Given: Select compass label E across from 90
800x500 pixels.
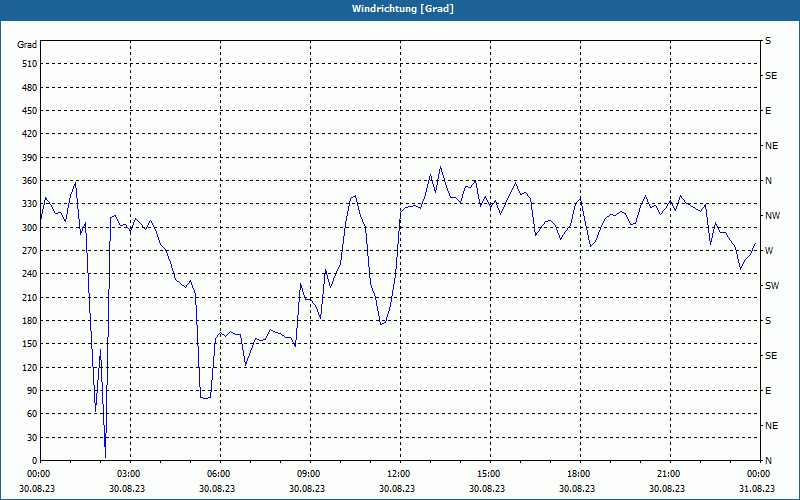Looking at the screenshot, I should pos(768,391).
